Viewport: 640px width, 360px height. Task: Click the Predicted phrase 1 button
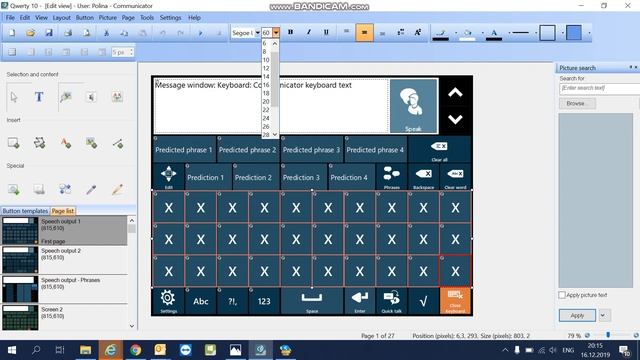pyautogui.click(x=184, y=150)
